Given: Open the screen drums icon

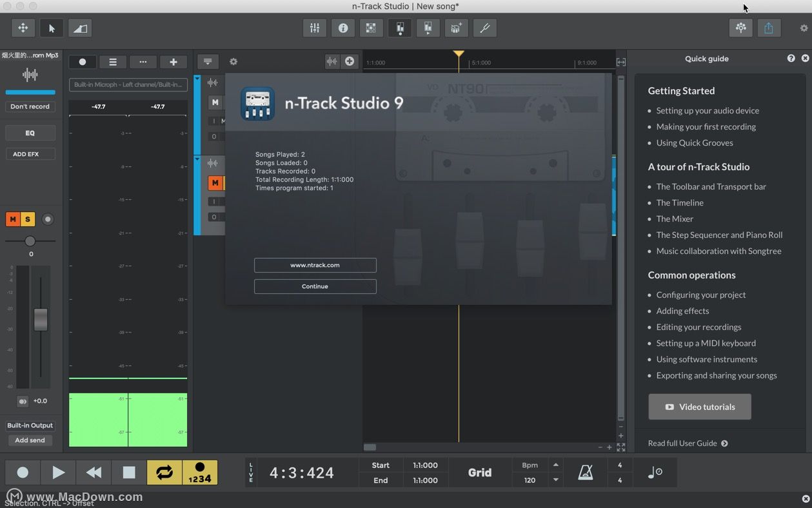Looking at the screenshot, I should click(456, 28).
